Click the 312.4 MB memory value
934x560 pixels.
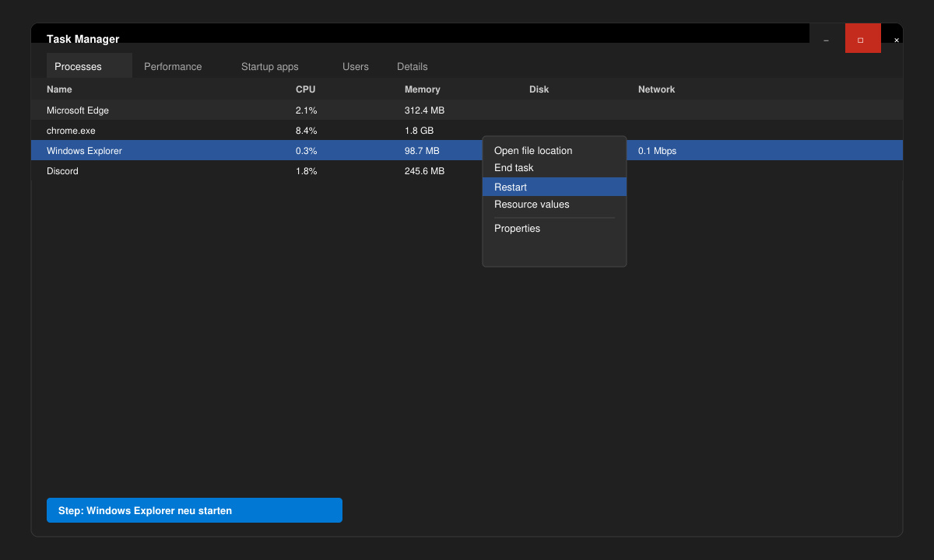[x=425, y=110]
